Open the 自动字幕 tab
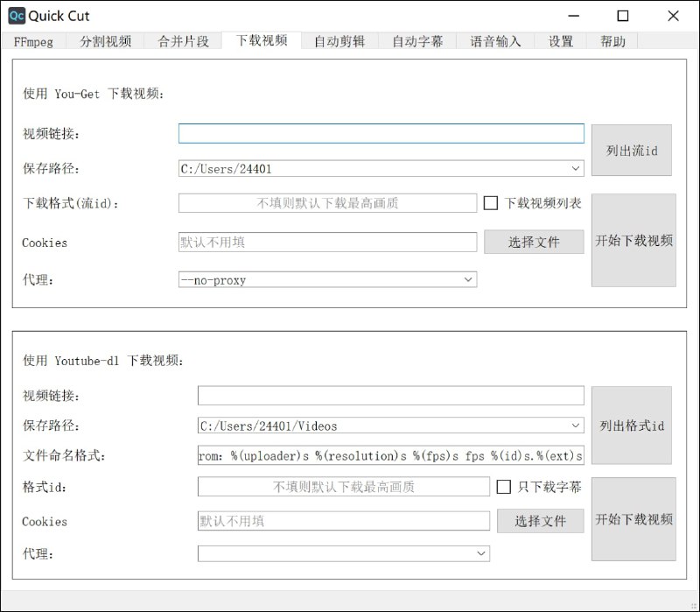Image resolution: width=700 pixels, height=612 pixels. point(417,41)
